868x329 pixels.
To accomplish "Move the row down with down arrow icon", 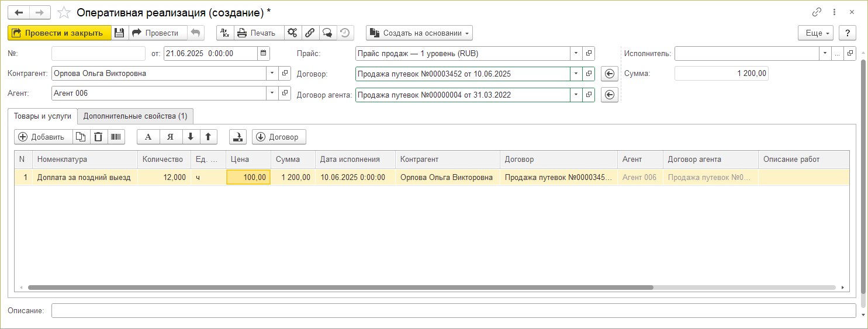I will click(191, 137).
